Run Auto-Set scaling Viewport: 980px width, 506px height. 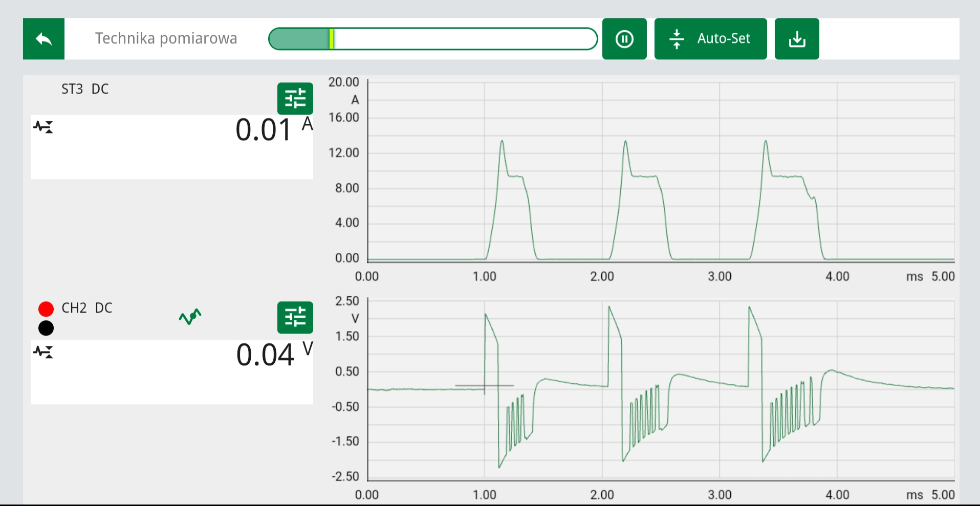[710, 39]
